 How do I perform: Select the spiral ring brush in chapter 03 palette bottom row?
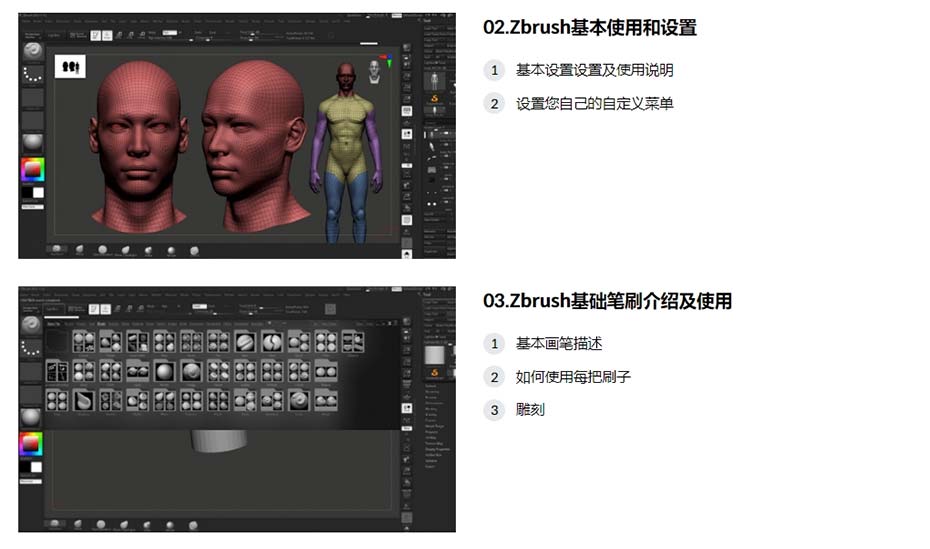tap(299, 400)
